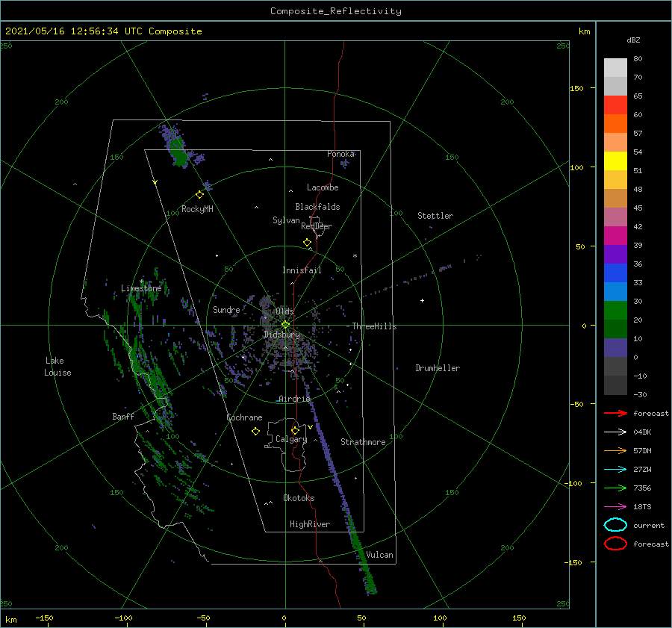Click the Limestone label
Screen dimensions: 672x628
141,288
